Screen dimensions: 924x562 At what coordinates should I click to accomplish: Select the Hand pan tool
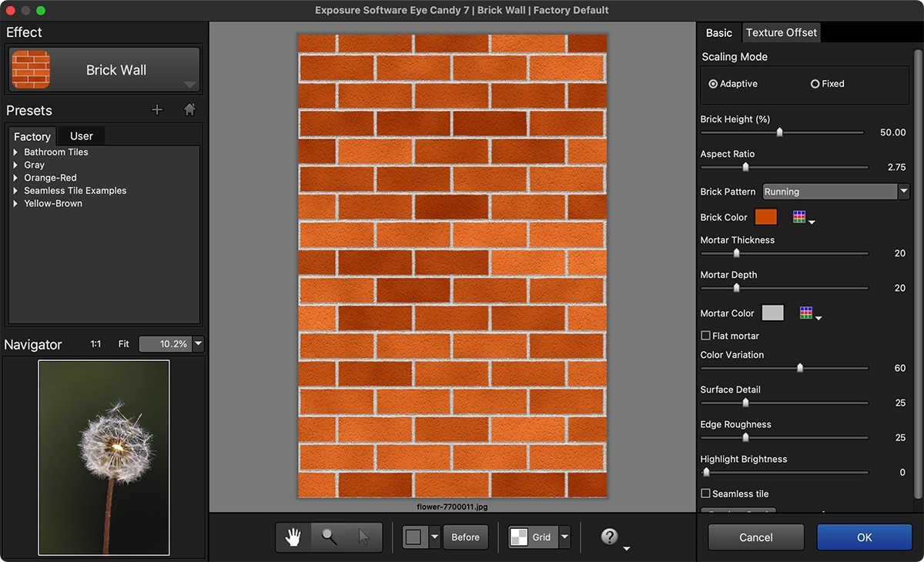coord(292,537)
